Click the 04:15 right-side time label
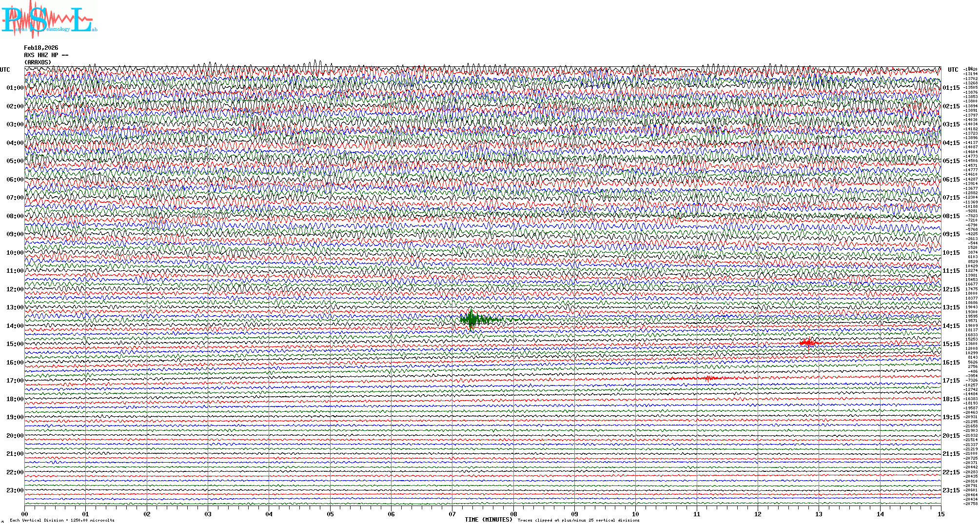The width and height of the screenshot is (980, 527). coord(951,143)
